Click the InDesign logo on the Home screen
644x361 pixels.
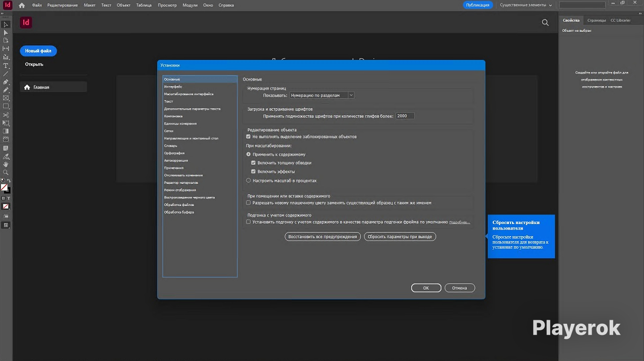click(26, 23)
